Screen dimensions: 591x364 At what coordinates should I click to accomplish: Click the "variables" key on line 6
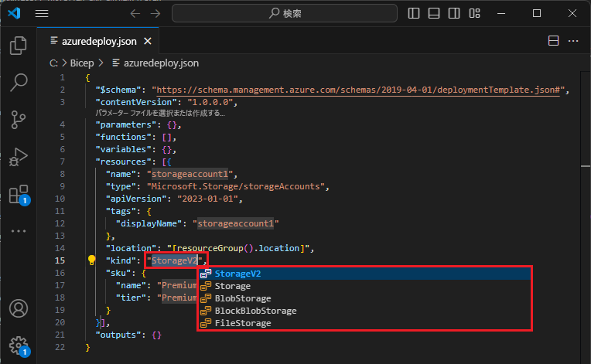[123, 149]
